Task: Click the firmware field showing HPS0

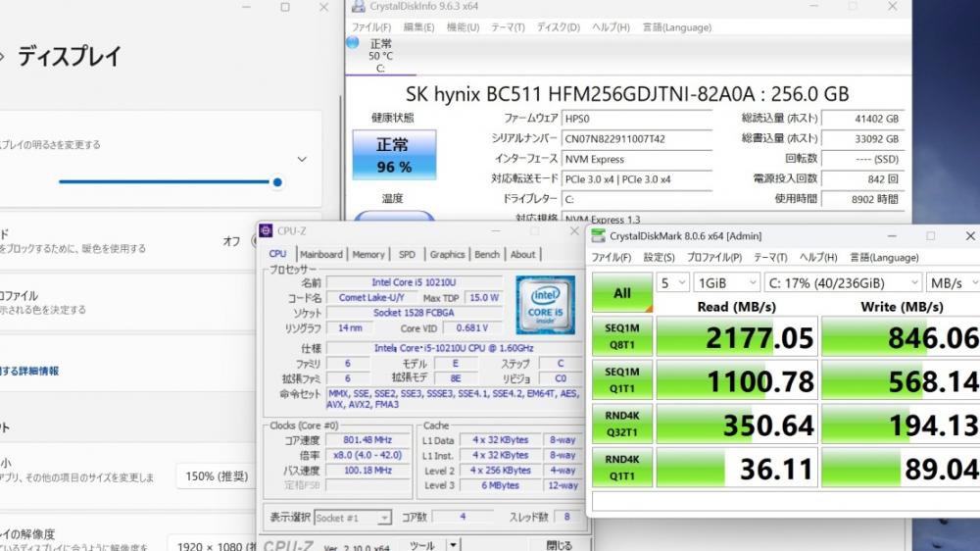Action: tap(637, 119)
